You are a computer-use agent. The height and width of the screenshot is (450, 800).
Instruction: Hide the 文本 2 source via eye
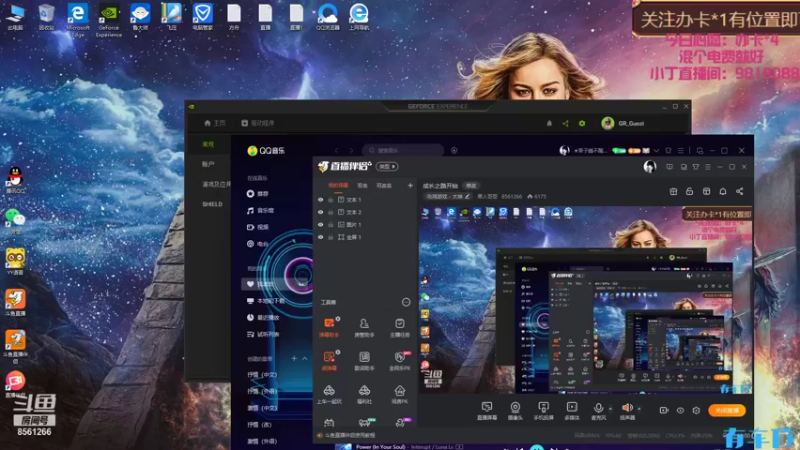click(x=320, y=212)
